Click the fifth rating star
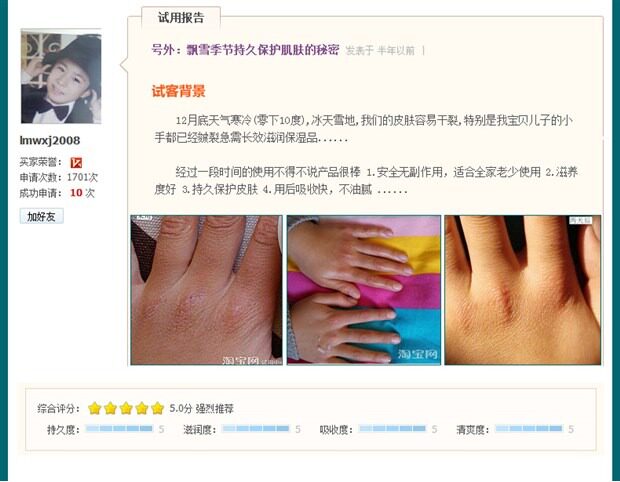The height and width of the screenshot is (482, 620). (x=157, y=408)
